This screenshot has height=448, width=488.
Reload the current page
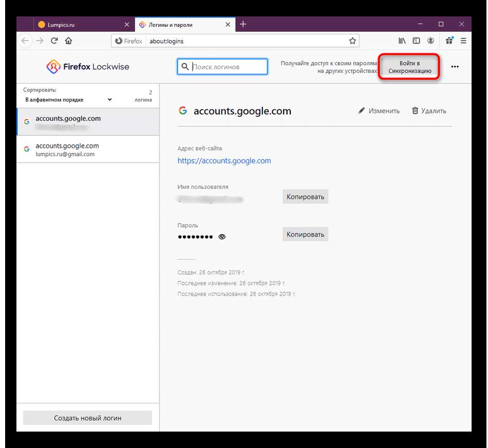pyautogui.click(x=54, y=41)
